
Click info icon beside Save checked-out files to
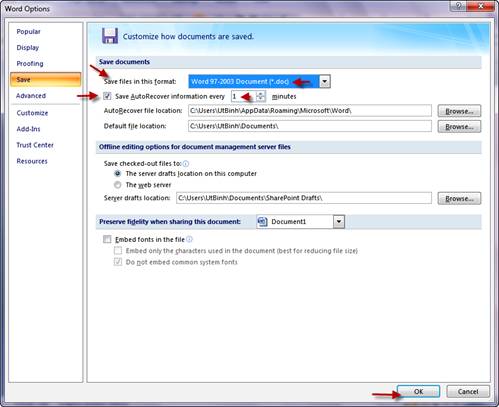click(x=186, y=163)
